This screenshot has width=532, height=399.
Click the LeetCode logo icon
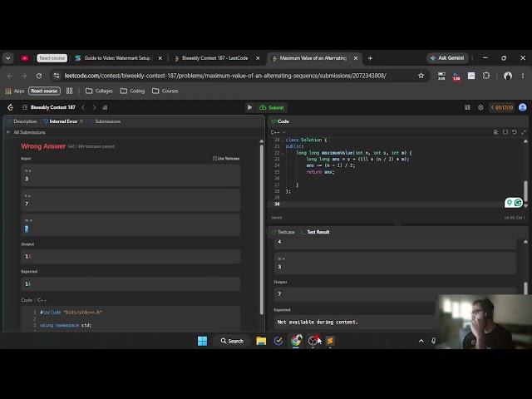[11, 107]
